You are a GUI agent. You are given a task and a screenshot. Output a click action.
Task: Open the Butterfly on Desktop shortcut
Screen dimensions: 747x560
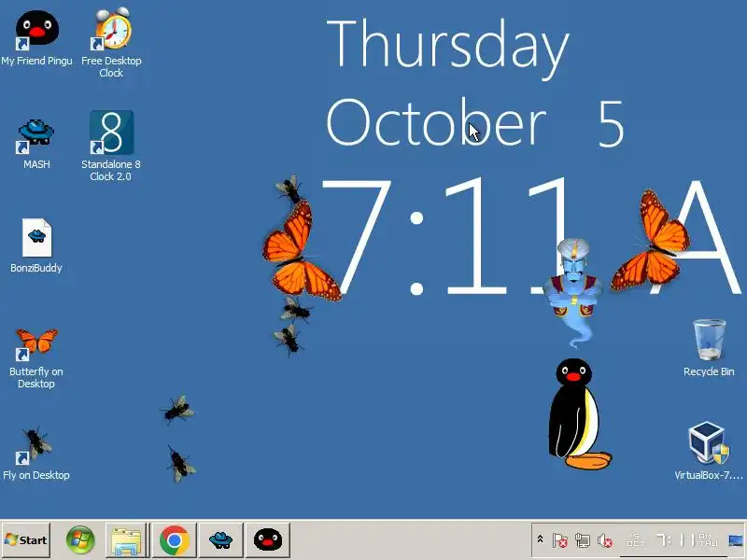tap(36, 358)
